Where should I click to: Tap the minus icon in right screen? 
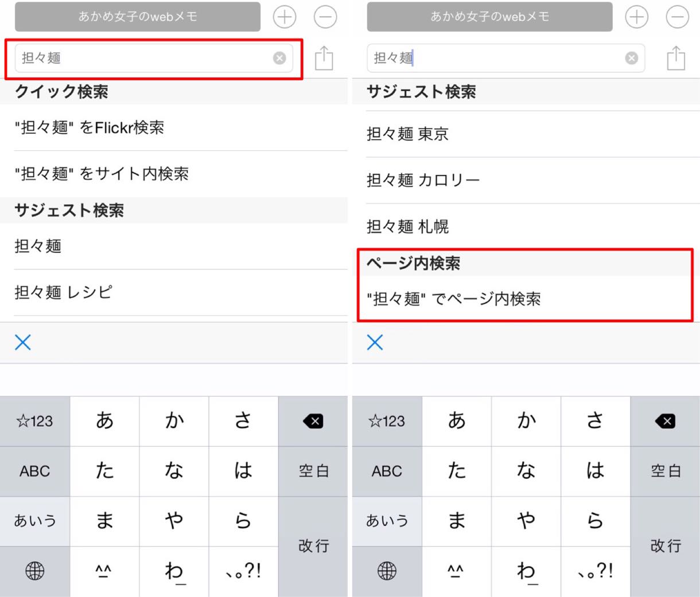coord(678,17)
